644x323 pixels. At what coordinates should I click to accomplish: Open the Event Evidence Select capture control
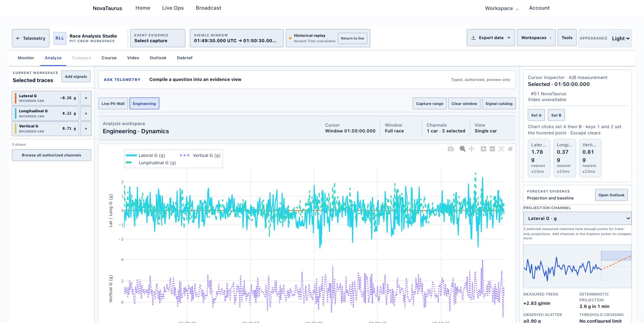click(158, 38)
